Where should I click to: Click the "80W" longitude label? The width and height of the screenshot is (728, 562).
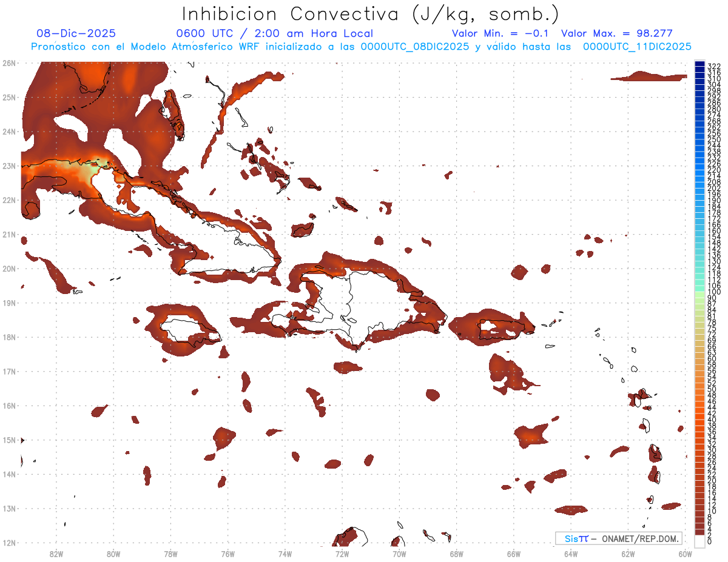coord(113,554)
